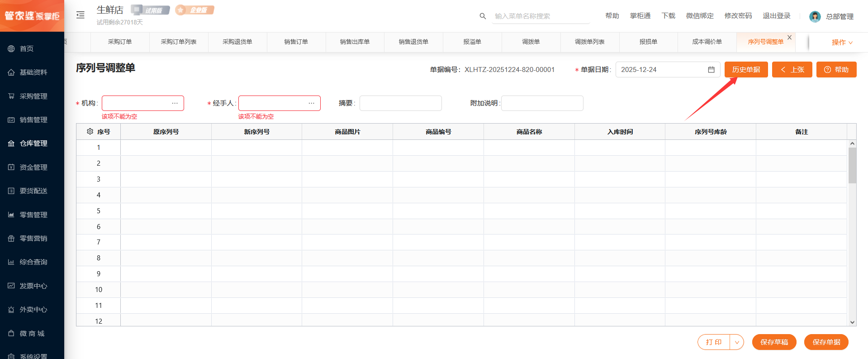The height and width of the screenshot is (359, 868).
Task: Open table column settings gear icon
Action: click(x=90, y=131)
